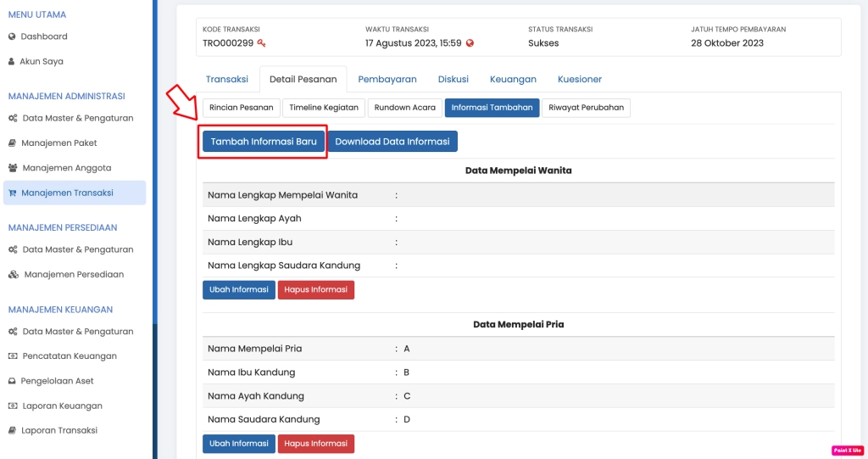Click the Manajemen Persediaan boxes icon

pos(13,275)
